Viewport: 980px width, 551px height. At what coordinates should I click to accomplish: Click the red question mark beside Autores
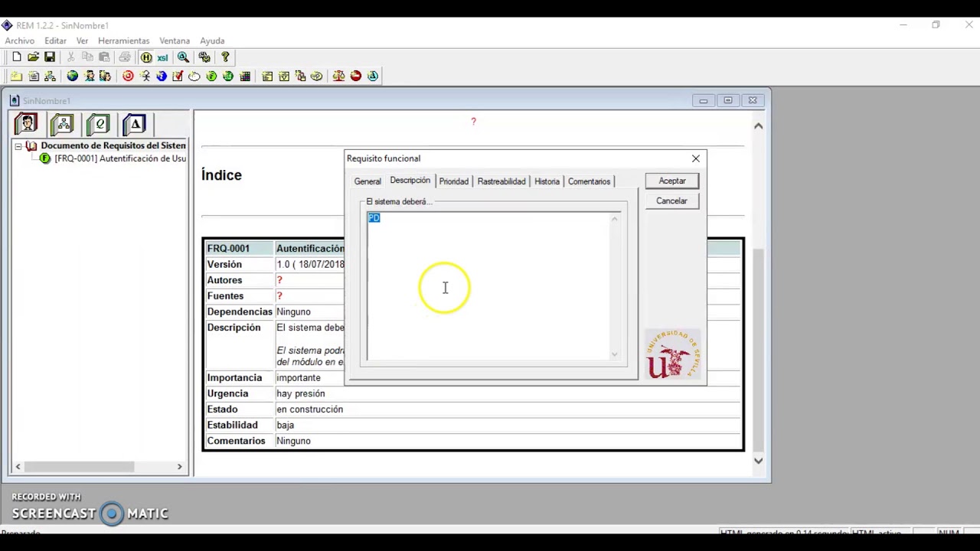(x=279, y=280)
